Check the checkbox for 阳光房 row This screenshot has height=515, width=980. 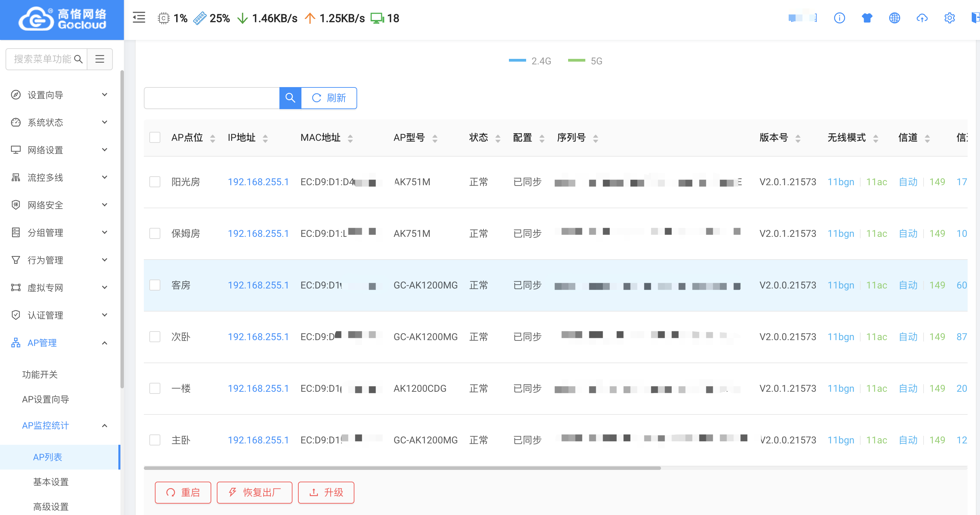coord(155,182)
